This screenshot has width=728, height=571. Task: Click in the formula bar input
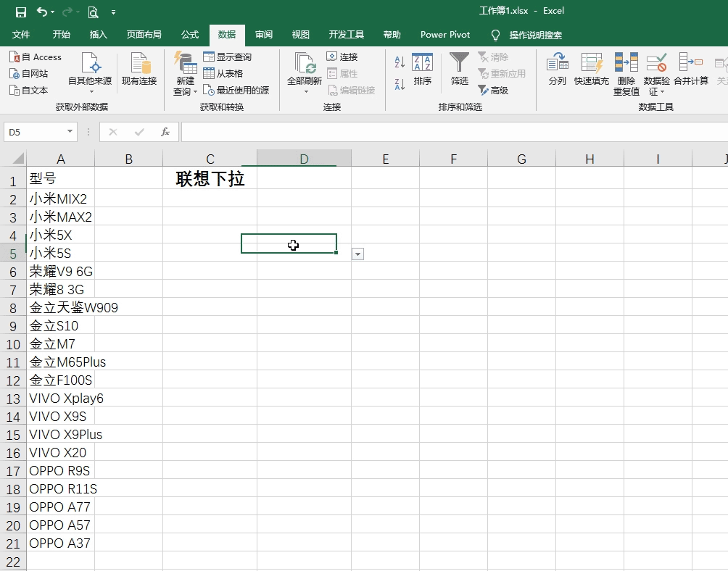pyautogui.click(x=454, y=132)
